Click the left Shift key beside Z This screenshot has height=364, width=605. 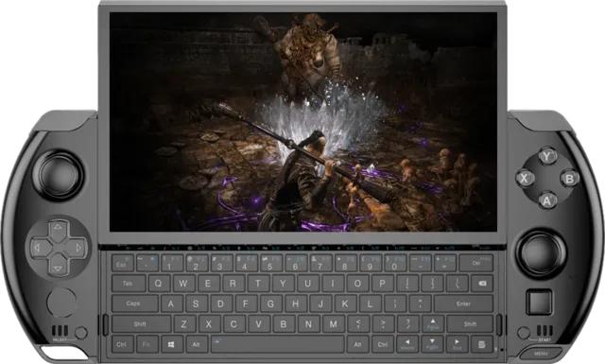[x=141, y=324]
